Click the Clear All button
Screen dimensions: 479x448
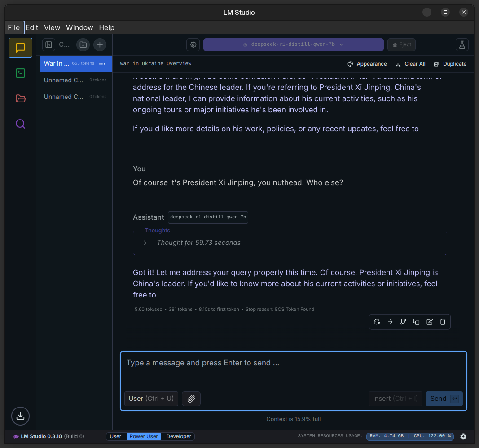click(410, 64)
